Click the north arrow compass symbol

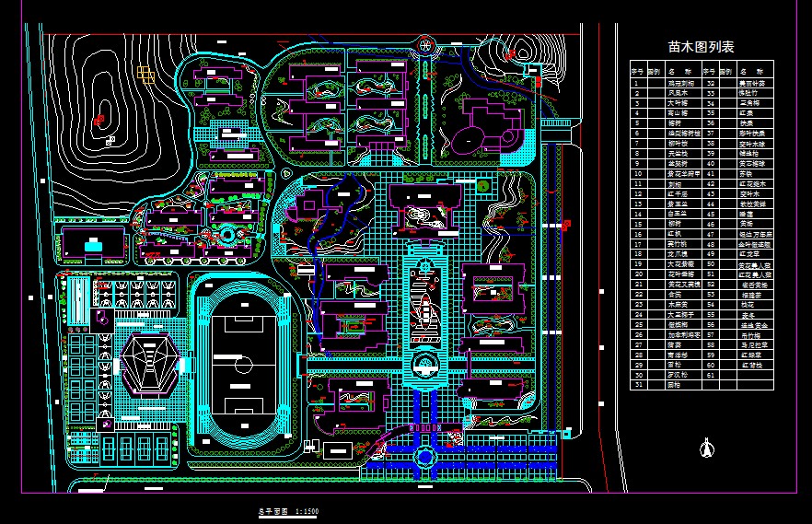pos(708,449)
